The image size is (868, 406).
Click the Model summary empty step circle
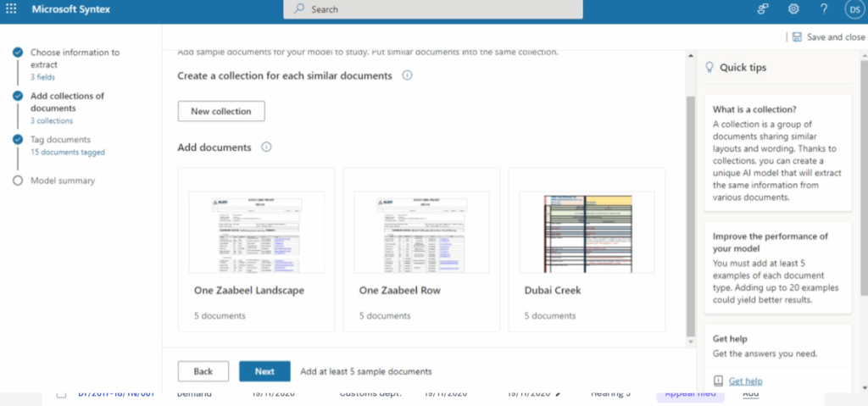tap(18, 181)
